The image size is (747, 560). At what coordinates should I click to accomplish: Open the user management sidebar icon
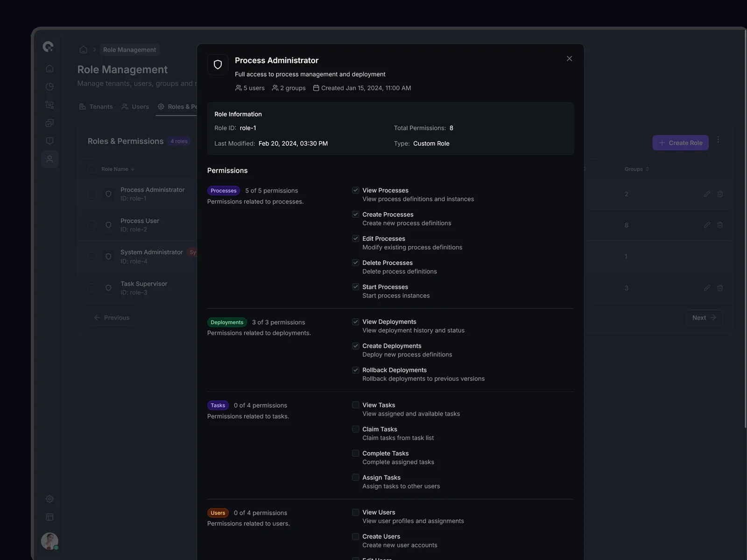pyautogui.click(x=49, y=159)
